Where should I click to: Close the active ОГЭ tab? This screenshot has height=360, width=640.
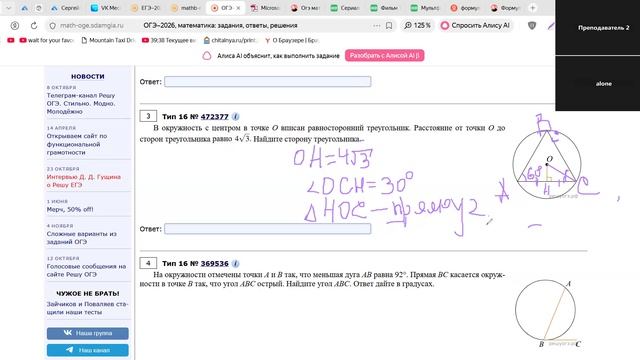(x=238, y=8)
